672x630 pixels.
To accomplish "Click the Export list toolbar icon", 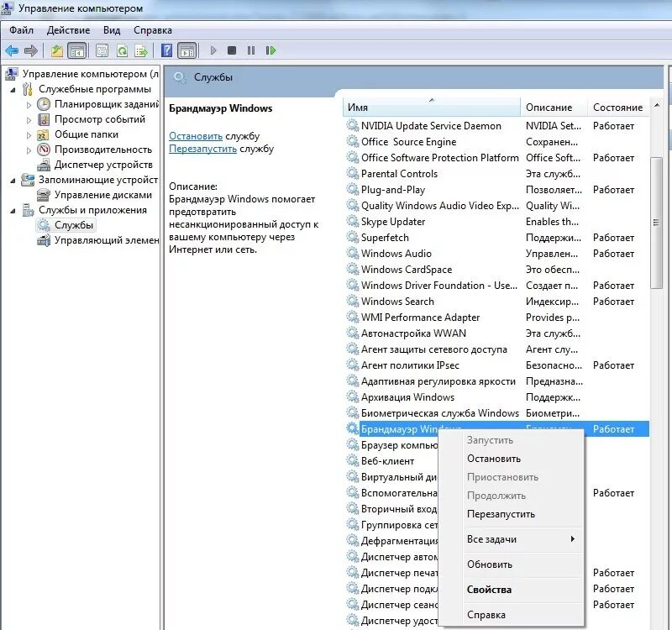I will coord(141,50).
